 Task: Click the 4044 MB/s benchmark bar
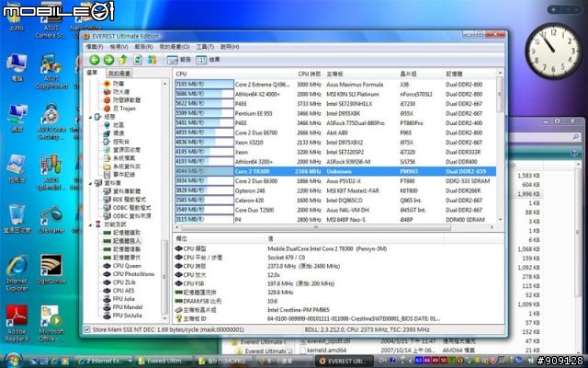pyautogui.click(x=204, y=171)
